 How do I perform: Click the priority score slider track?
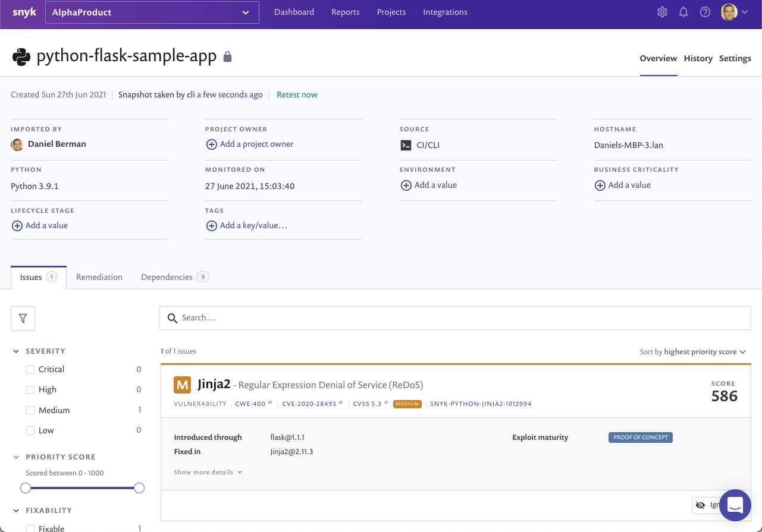[82, 488]
